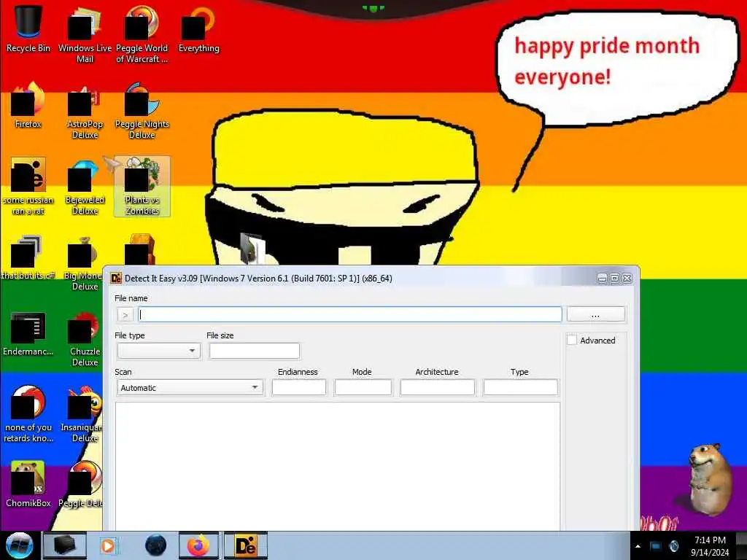Select the 'that but its c#' desktop icon
Screen dimensions: 747x560
28,257
